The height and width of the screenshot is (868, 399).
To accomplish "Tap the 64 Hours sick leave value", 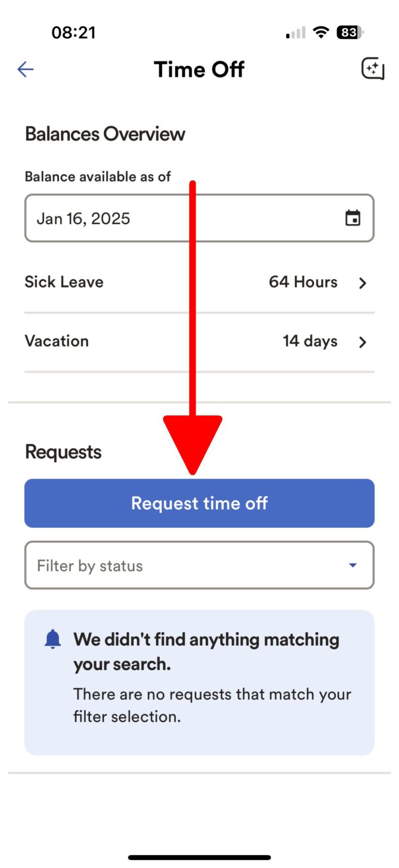I will click(303, 282).
